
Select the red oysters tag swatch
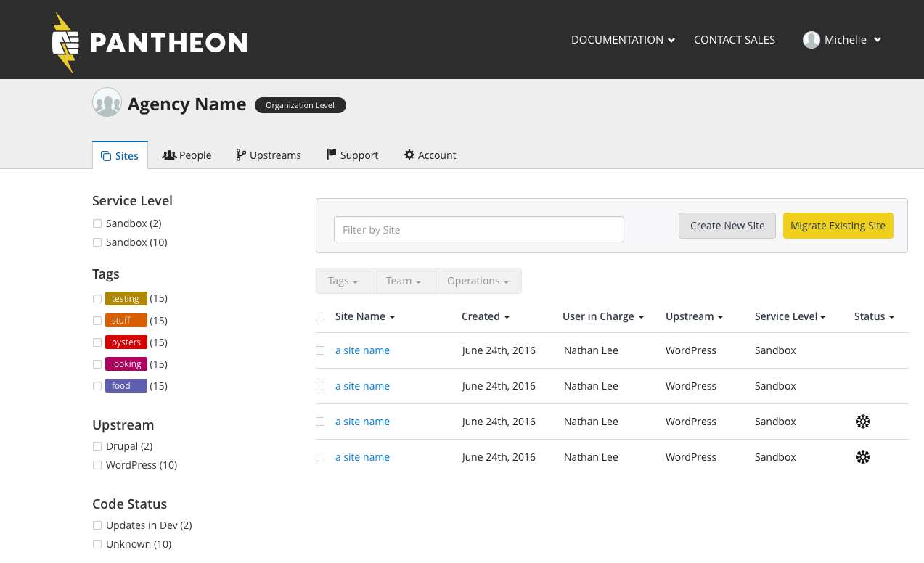(x=126, y=342)
